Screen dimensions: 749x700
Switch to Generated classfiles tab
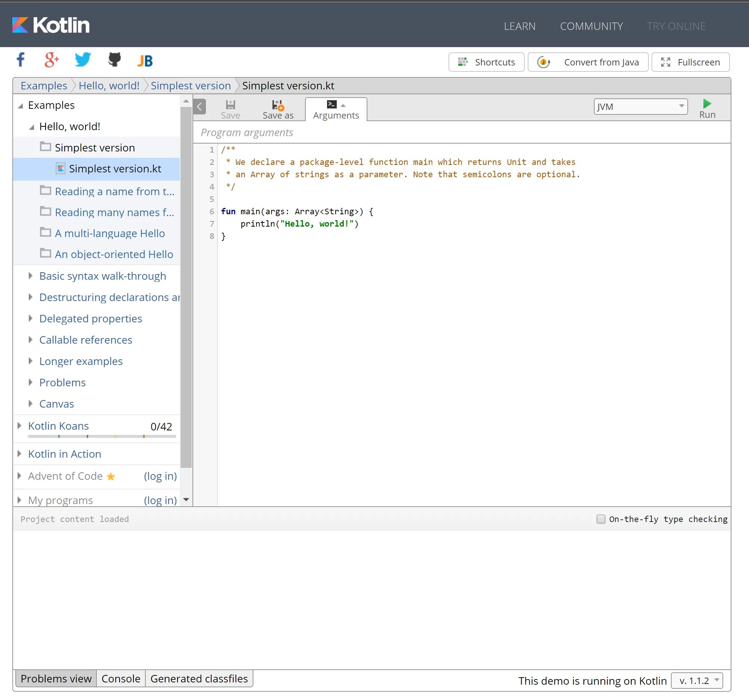click(x=199, y=679)
